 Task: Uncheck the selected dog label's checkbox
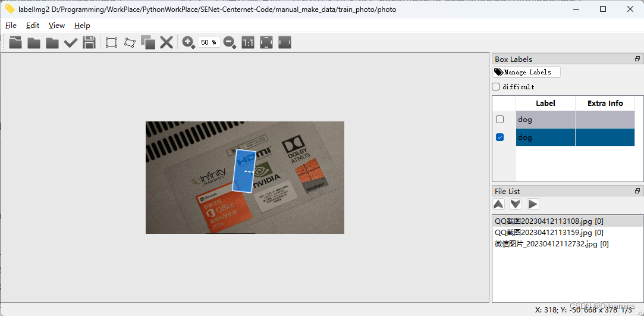[500, 137]
